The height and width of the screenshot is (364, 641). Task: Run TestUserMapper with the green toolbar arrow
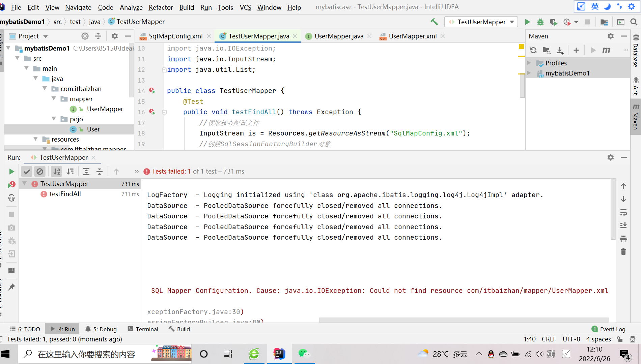(x=527, y=22)
